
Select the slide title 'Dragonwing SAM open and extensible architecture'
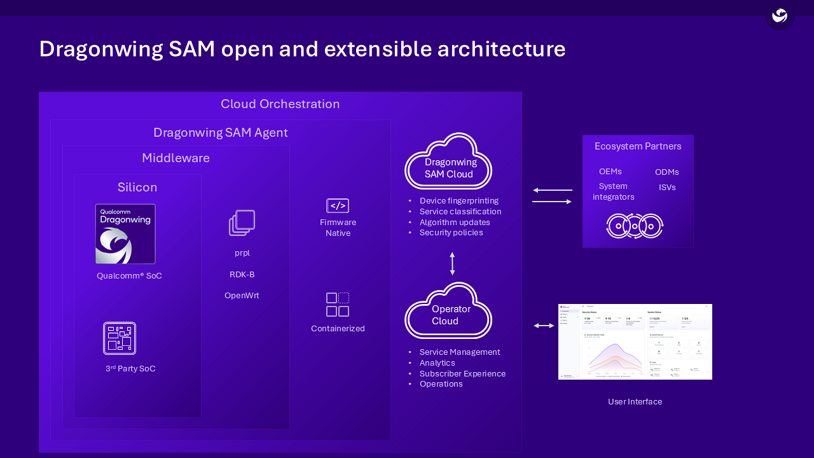click(302, 49)
